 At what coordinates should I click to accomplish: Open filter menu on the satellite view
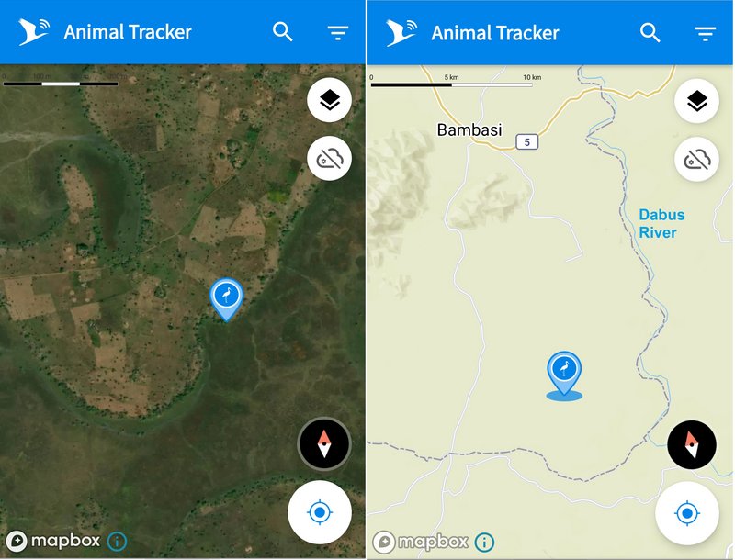[x=337, y=33]
